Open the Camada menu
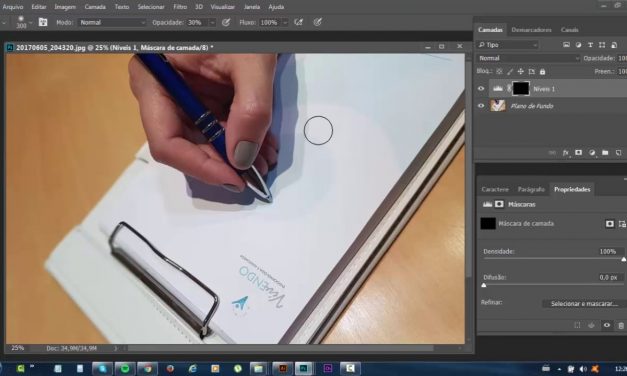Screen dimensions: 627x376 click(95, 7)
